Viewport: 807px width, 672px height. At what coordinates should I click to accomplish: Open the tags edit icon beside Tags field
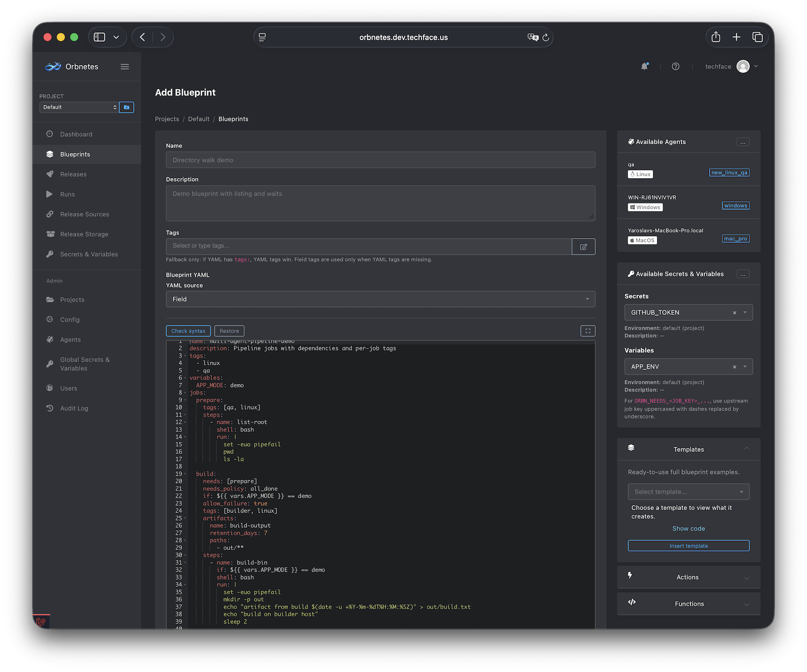pyautogui.click(x=583, y=247)
